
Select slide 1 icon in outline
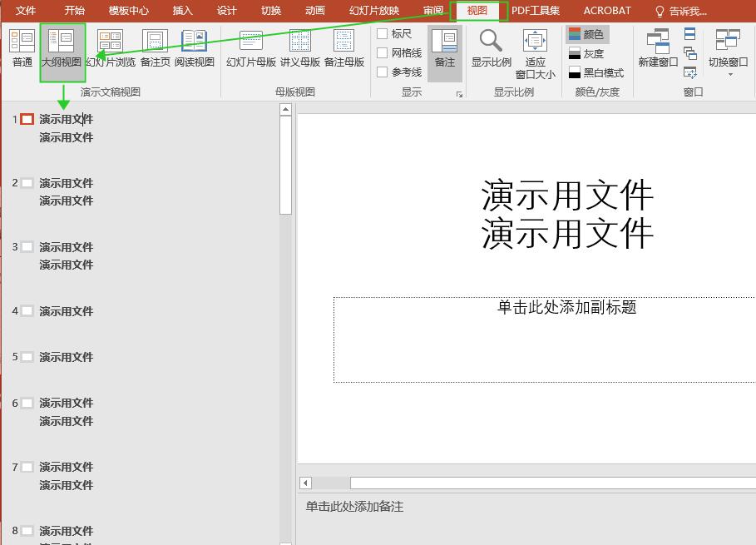pos(27,119)
